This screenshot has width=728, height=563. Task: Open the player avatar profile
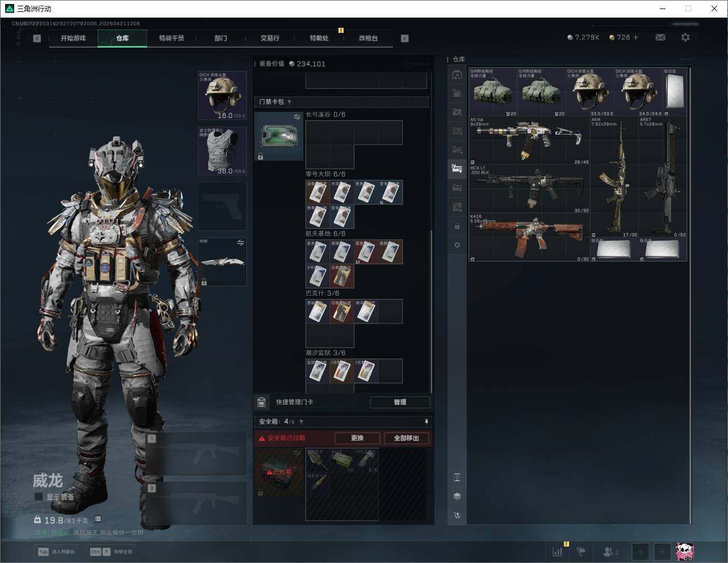pos(685,551)
